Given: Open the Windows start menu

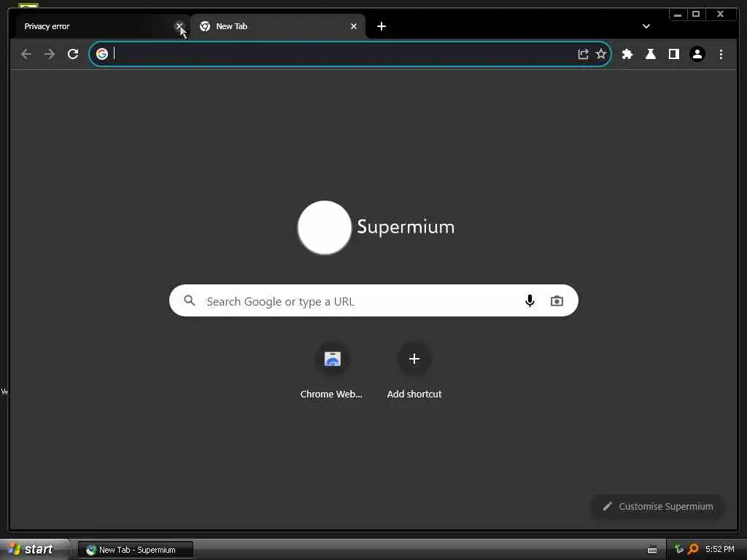Looking at the screenshot, I should (x=34, y=550).
